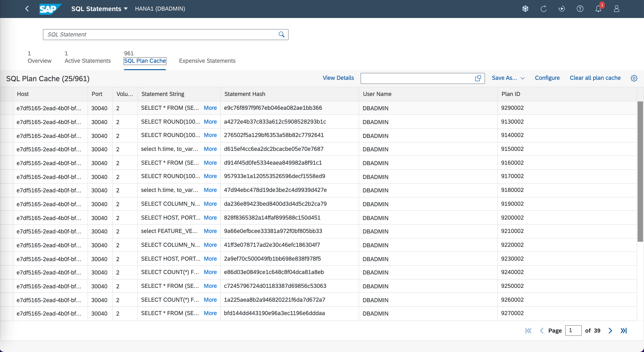Go to next page arrow
This screenshot has width=644, height=352.
[x=610, y=331]
